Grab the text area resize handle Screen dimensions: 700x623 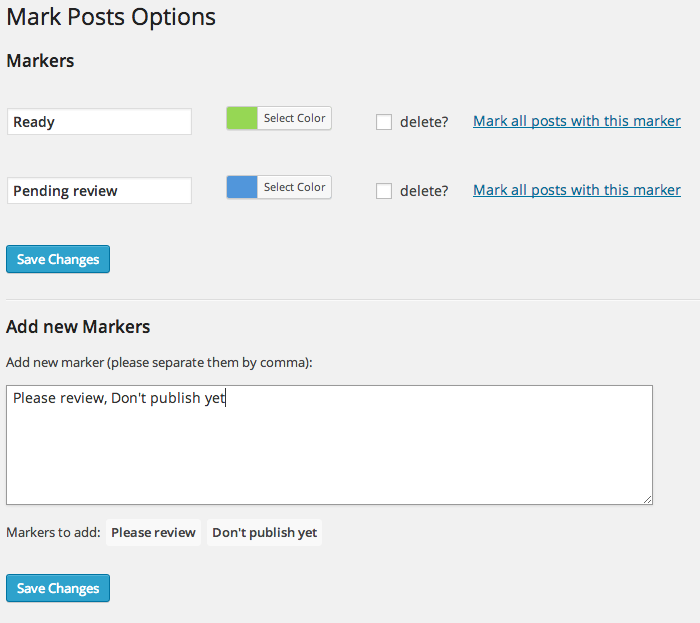(647, 499)
